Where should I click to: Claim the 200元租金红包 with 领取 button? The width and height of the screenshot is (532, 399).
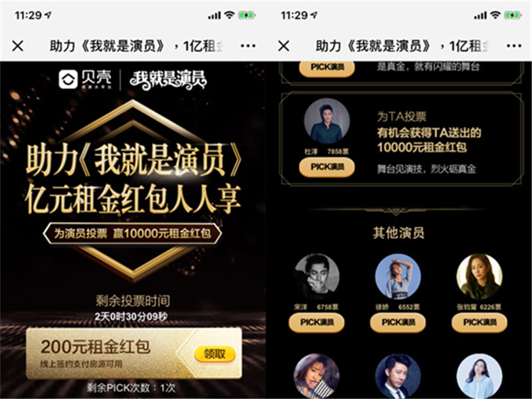coord(214,354)
